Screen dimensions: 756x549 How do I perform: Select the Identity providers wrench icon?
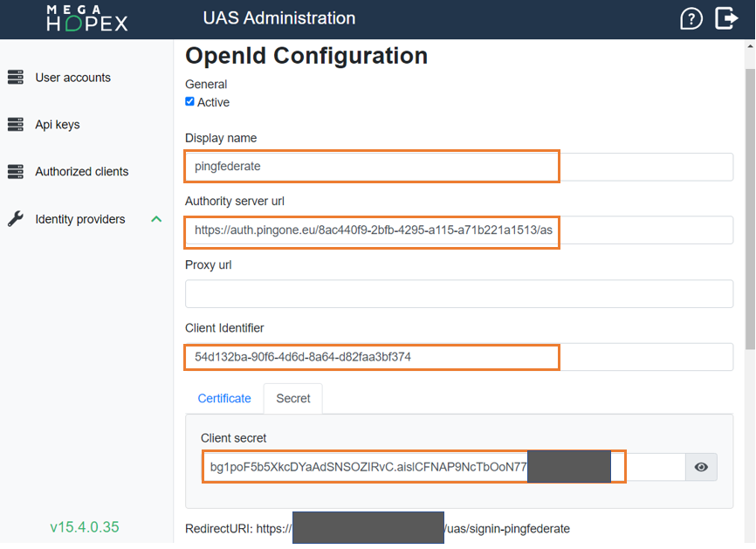click(16, 219)
